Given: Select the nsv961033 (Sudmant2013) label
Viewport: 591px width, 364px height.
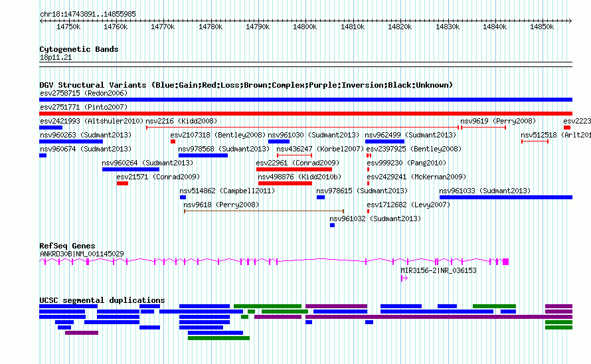Looking at the screenshot, I should [485, 191].
